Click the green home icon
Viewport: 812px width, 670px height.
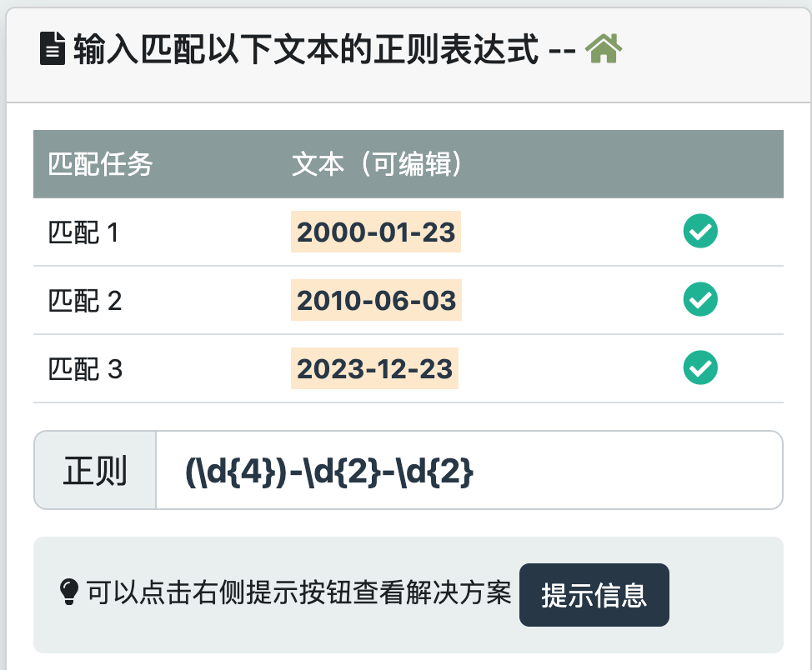pos(604,51)
